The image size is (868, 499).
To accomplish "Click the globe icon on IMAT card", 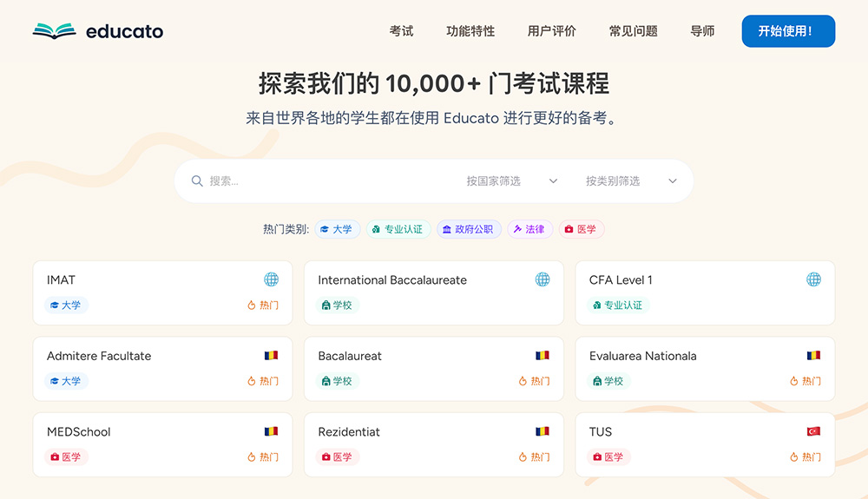I will point(271,279).
